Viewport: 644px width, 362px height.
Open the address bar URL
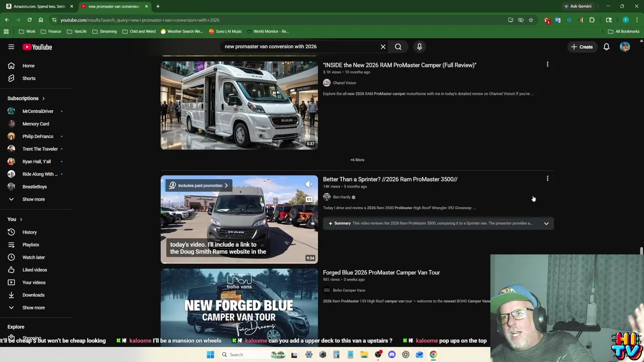pos(140,20)
